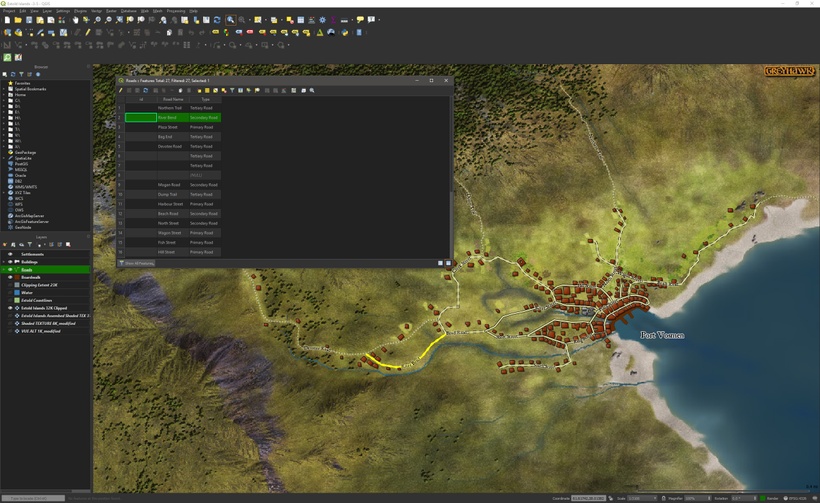Click the filter icon in attribute table toolbar
Image resolution: width=820 pixels, height=503 pixels.
pos(232,90)
